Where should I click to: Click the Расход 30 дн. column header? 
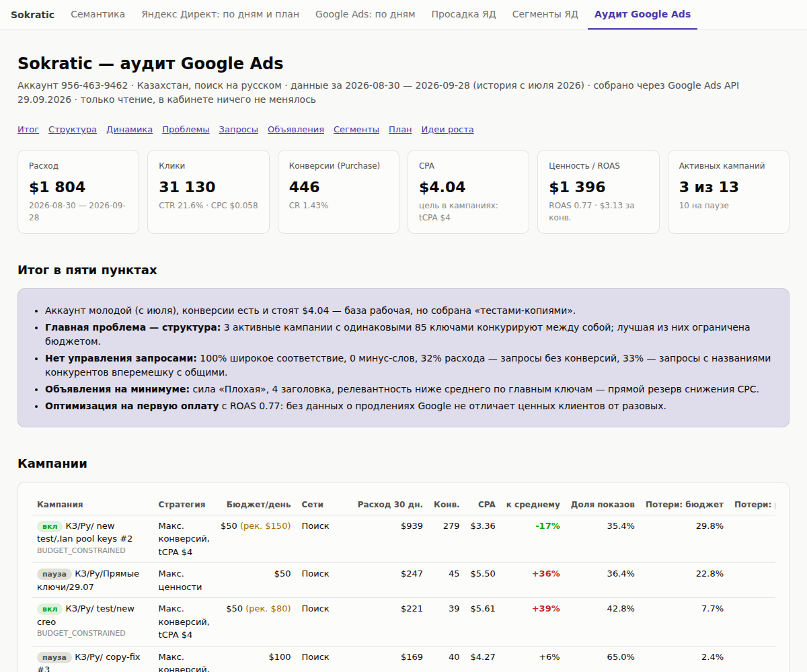pyautogui.click(x=390, y=505)
